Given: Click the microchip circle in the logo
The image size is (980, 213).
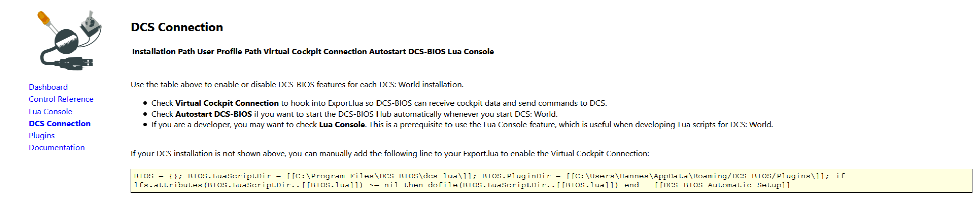Looking at the screenshot, I should [66, 42].
